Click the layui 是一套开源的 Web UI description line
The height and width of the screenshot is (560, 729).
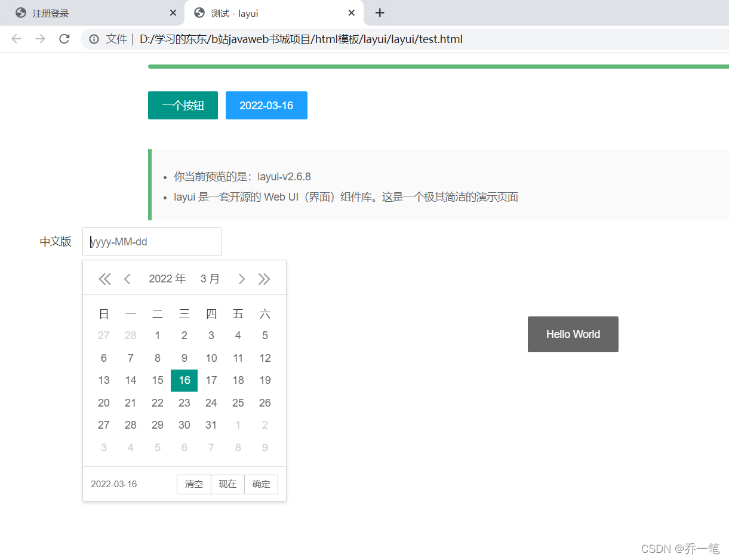[x=346, y=197]
